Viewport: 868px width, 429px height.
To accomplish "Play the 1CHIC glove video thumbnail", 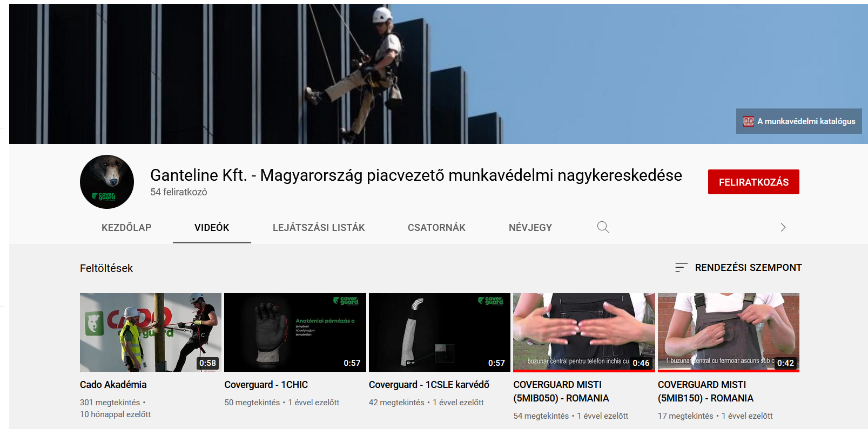I will [x=295, y=332].
